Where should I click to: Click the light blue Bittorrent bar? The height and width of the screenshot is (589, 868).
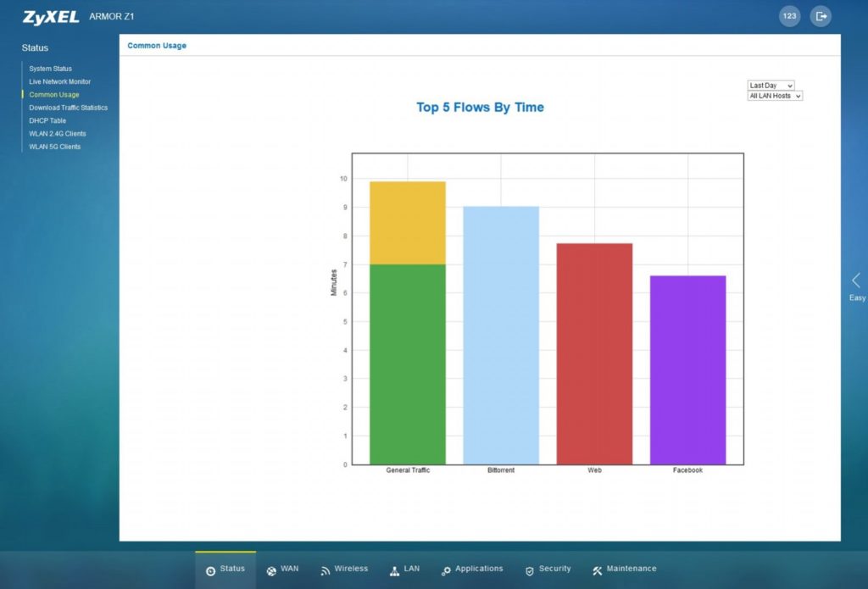click(501, 335)
